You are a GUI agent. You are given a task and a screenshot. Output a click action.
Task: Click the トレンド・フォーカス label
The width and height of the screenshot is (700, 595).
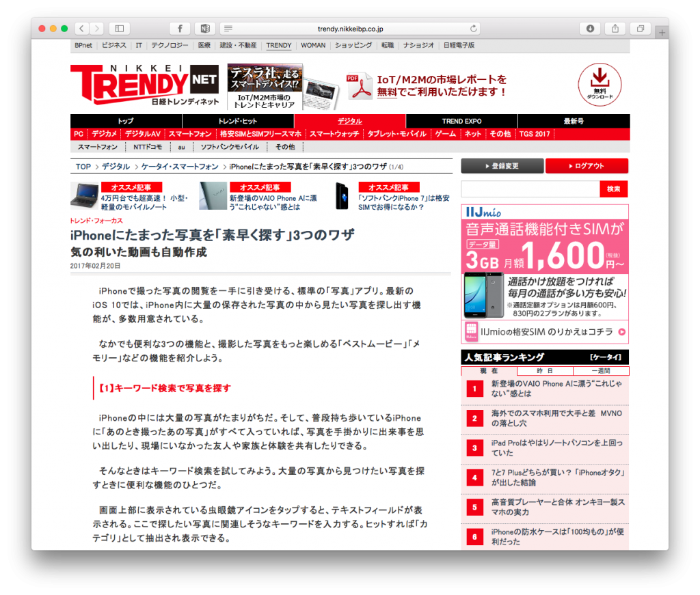click(96, 221)
